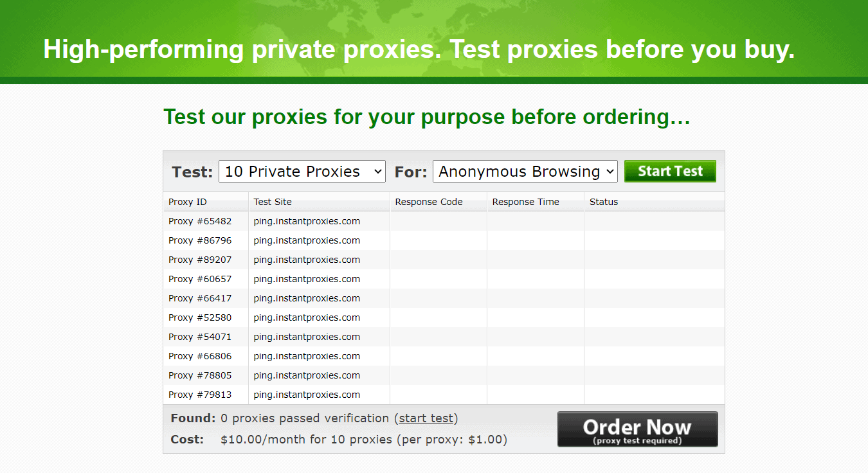Select the Proxy #66417 entry

200,298
